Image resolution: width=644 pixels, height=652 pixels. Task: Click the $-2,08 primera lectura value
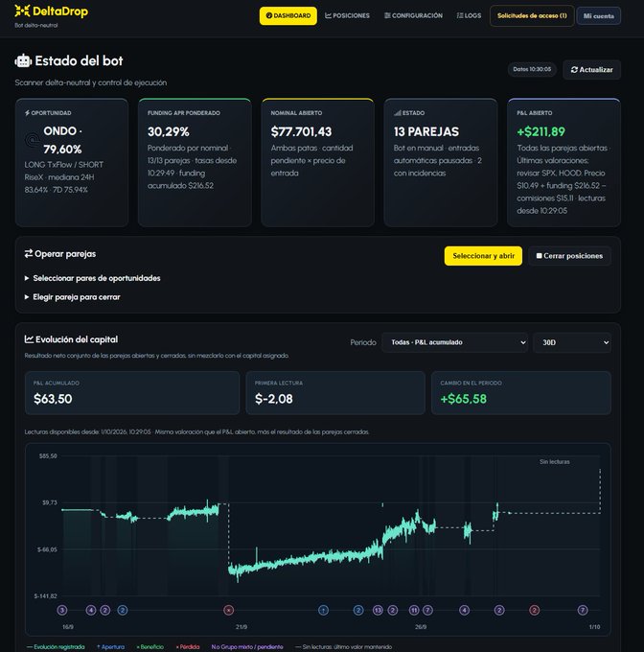click(274, 399)
